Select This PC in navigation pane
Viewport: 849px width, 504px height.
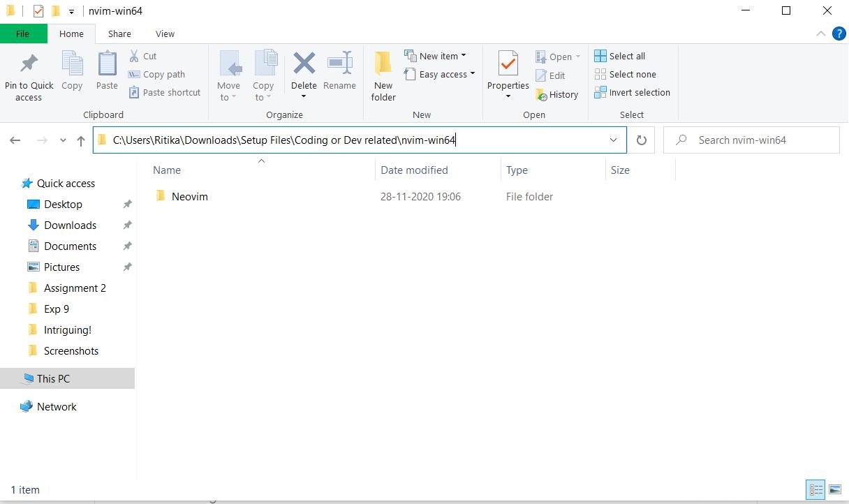67,378
